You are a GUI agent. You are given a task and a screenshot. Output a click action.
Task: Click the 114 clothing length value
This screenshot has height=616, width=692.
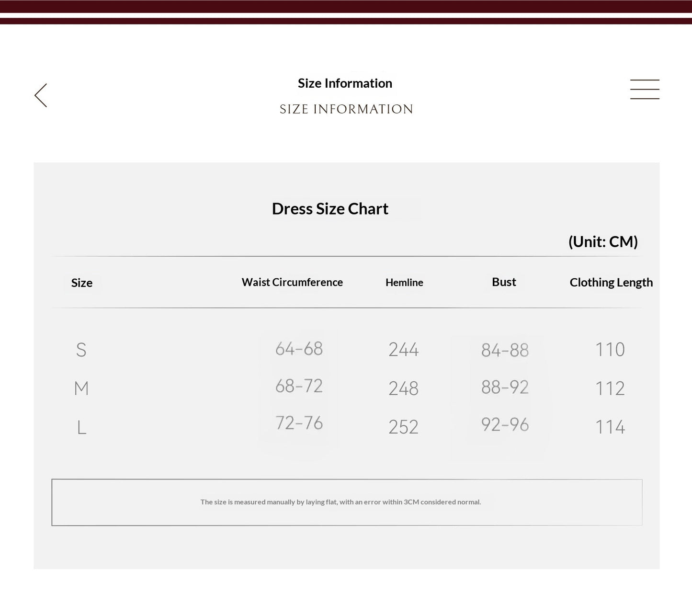point(610,427)
